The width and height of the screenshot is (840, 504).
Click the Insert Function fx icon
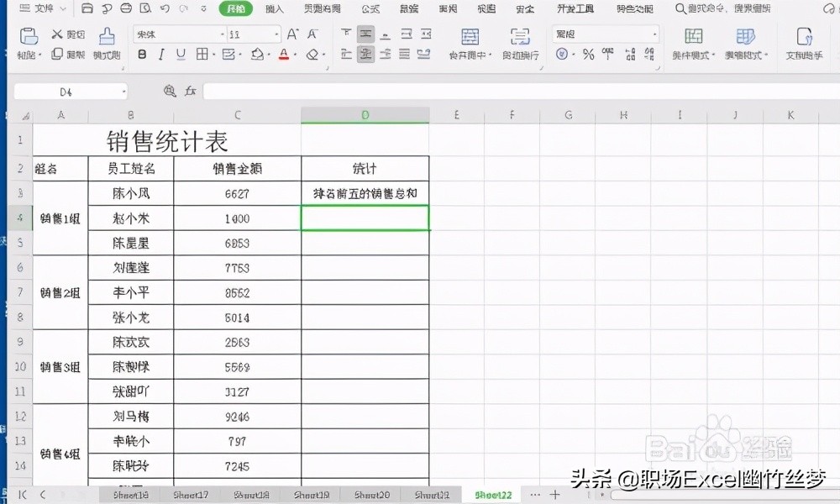tap(190, 92)
